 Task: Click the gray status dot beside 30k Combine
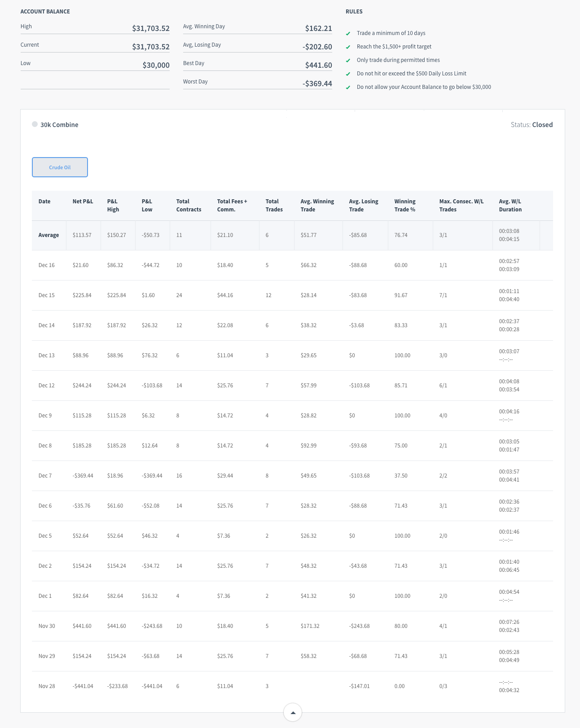pos(35,124)
